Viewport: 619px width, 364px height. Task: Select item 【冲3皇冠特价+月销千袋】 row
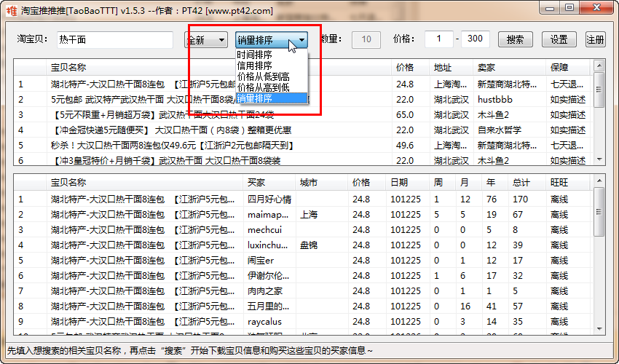click(302, 160)
